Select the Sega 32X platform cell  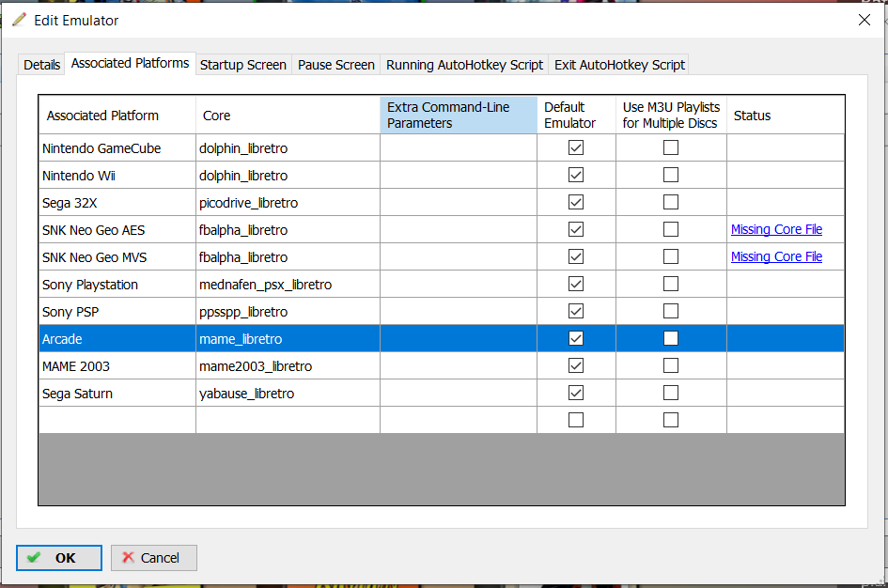117,203
